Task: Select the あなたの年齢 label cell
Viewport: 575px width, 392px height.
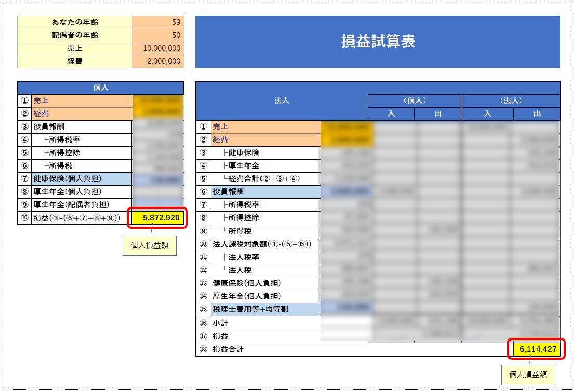Action: tap(74, 22)
